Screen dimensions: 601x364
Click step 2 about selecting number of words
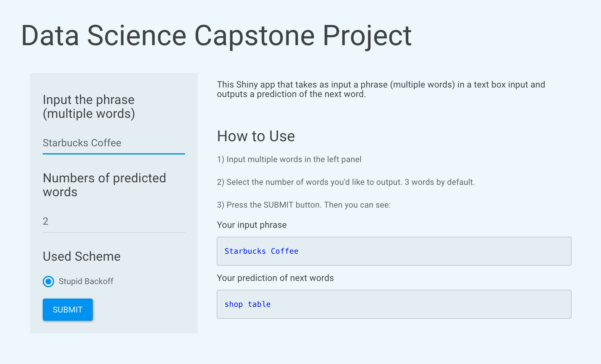(346, 182)
